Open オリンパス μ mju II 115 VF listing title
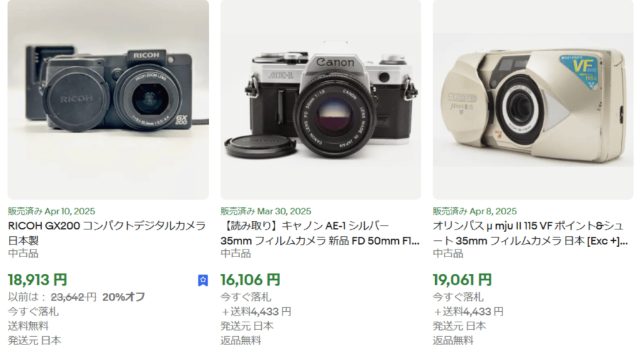The height and width of the screenshot is (362, 644). coord(530,233)
